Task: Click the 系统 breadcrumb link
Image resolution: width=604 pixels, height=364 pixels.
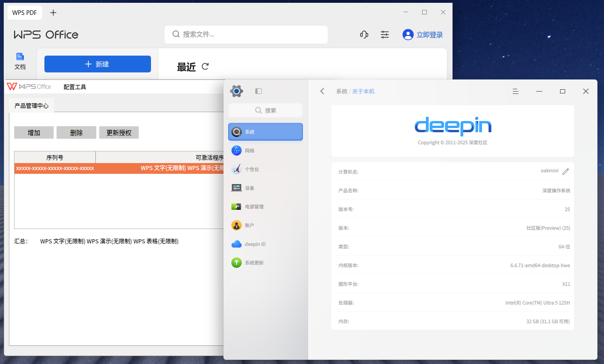Action: tap(342, 91)
